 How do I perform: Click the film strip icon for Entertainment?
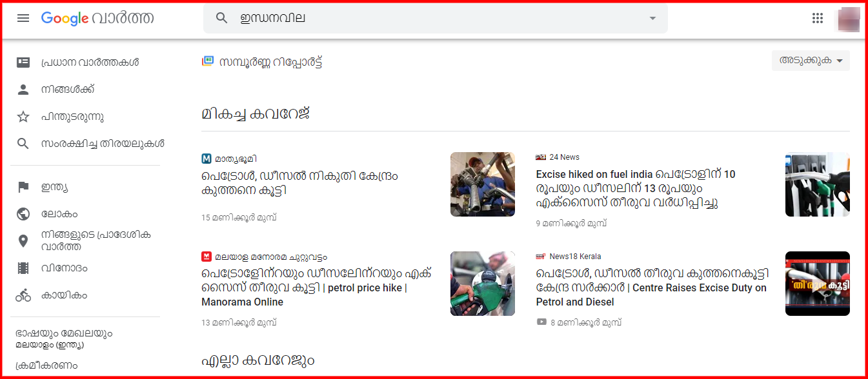23,268
